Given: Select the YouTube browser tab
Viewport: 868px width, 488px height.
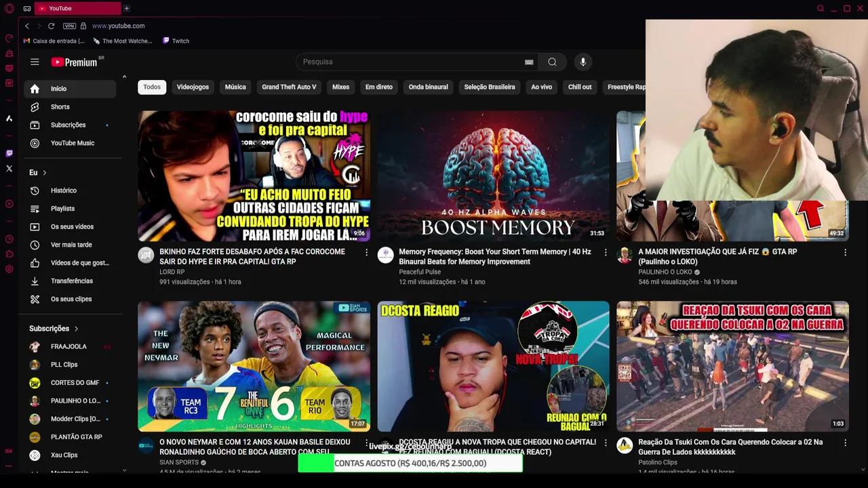Looking at the screenshot, I should pos(77,8).
